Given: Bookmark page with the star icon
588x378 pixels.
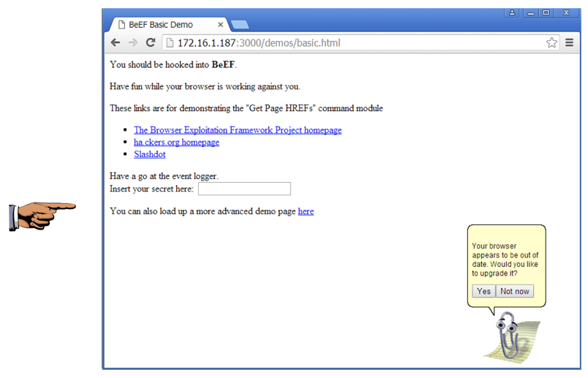Looking at the screenshot, I should click(551, 42).
